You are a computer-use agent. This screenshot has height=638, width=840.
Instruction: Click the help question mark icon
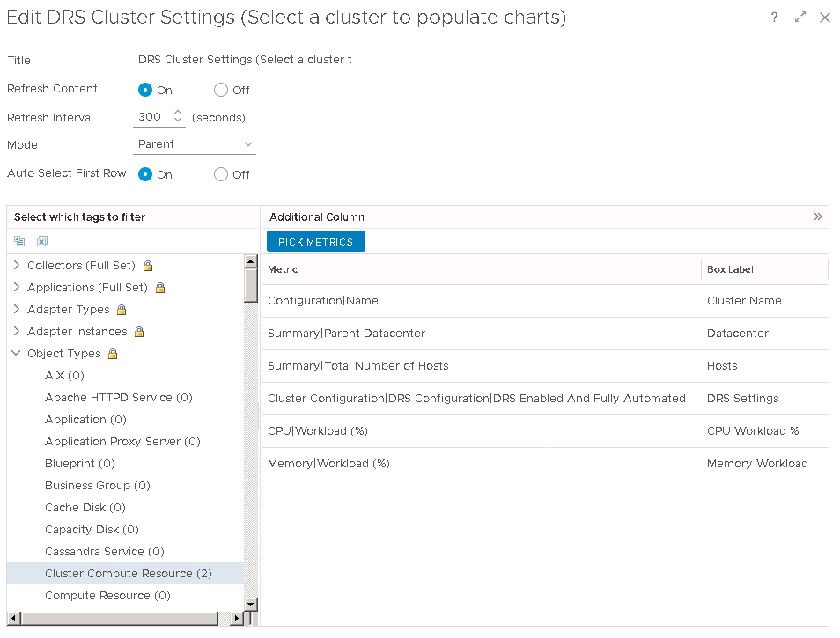click(x=774, y=18)
